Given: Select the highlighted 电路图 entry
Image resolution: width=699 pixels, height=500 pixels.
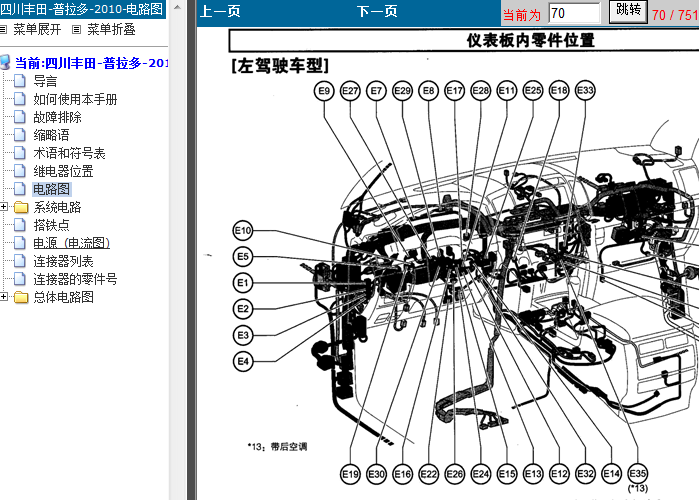Looking at the screenshot, I should (52, 189).
